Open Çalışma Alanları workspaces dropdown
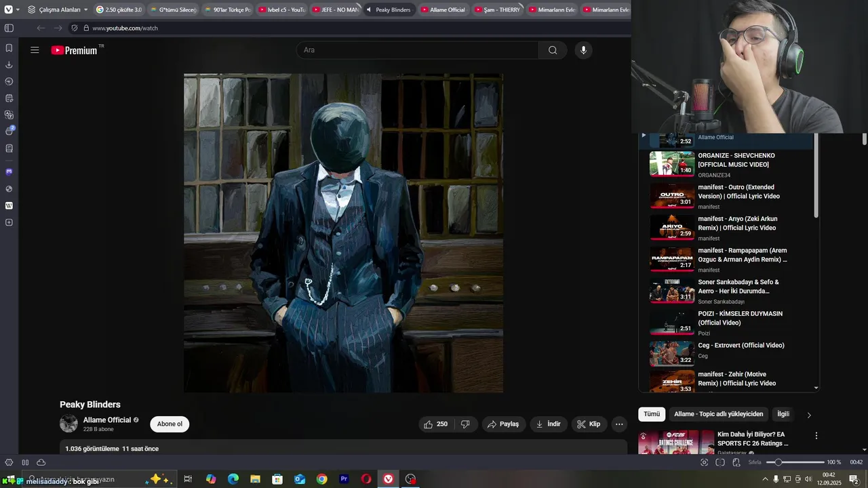Viewport: 868px width, 488px height. point(58,9)
